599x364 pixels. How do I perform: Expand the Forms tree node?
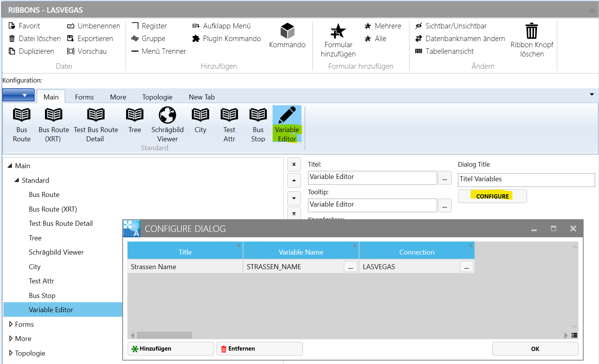coord(11,324)
